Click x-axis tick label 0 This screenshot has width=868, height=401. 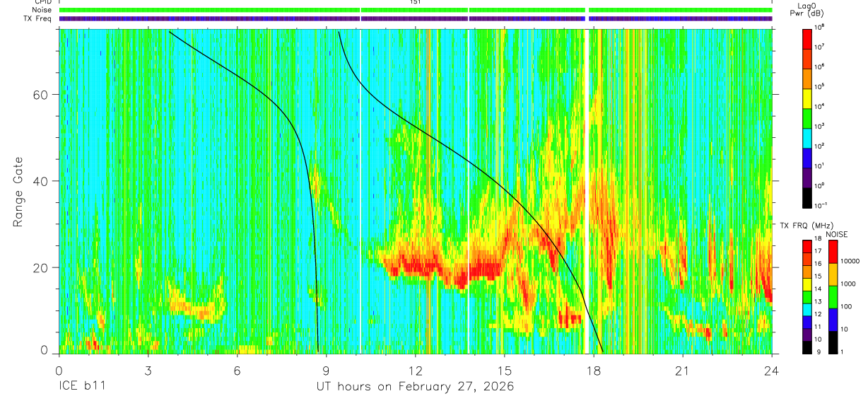(x=59, y=371)
